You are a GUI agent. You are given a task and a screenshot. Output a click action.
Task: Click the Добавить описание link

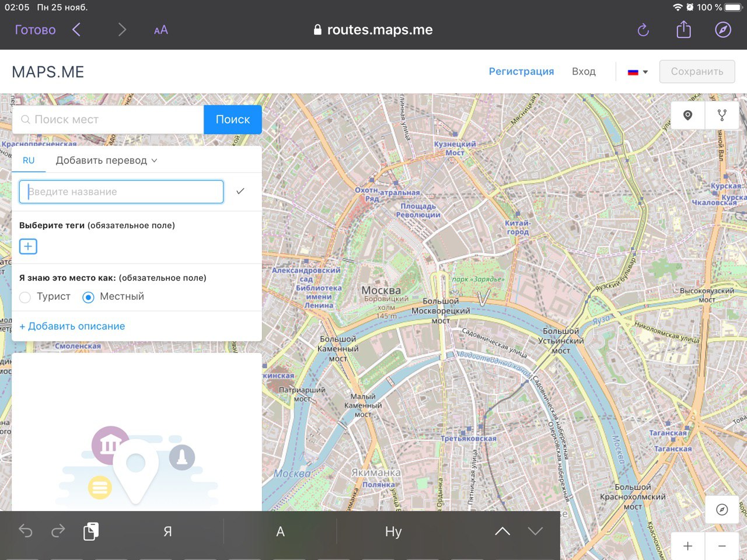[72, 326]
